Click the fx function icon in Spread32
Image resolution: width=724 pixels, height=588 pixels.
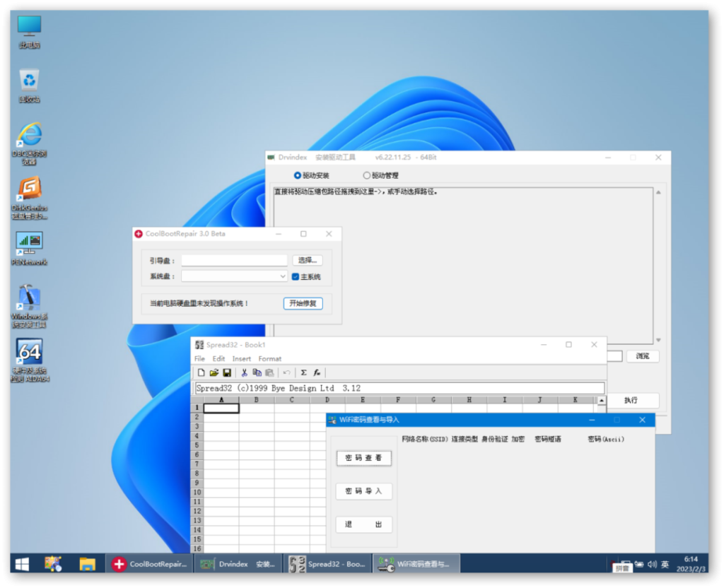317,372
